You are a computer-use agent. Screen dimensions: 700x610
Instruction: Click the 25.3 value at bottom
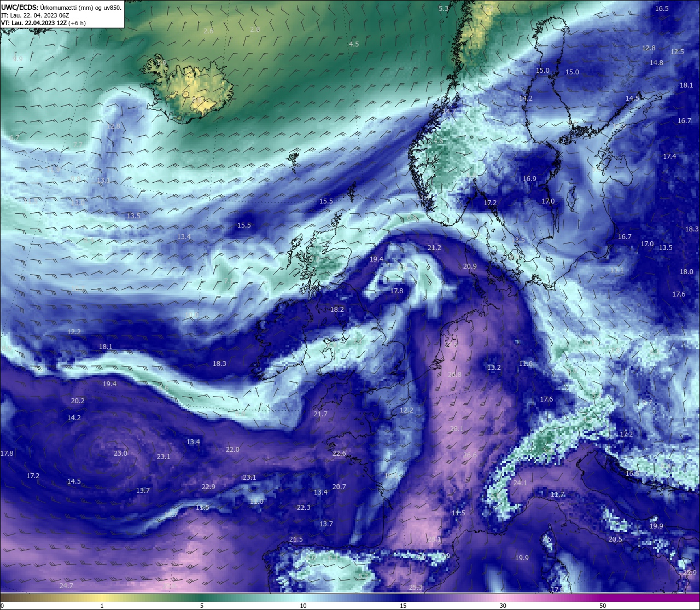pyautogui.click(x=416, y=588)
